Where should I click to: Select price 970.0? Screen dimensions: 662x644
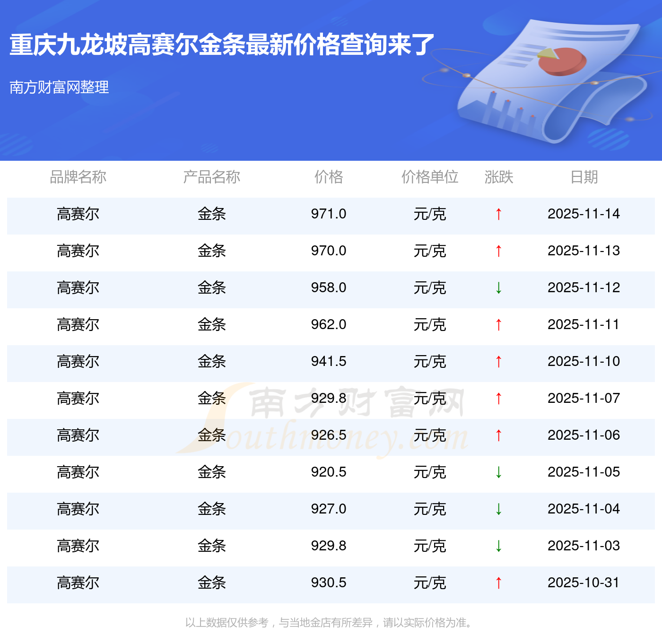(x=329, y=251)
